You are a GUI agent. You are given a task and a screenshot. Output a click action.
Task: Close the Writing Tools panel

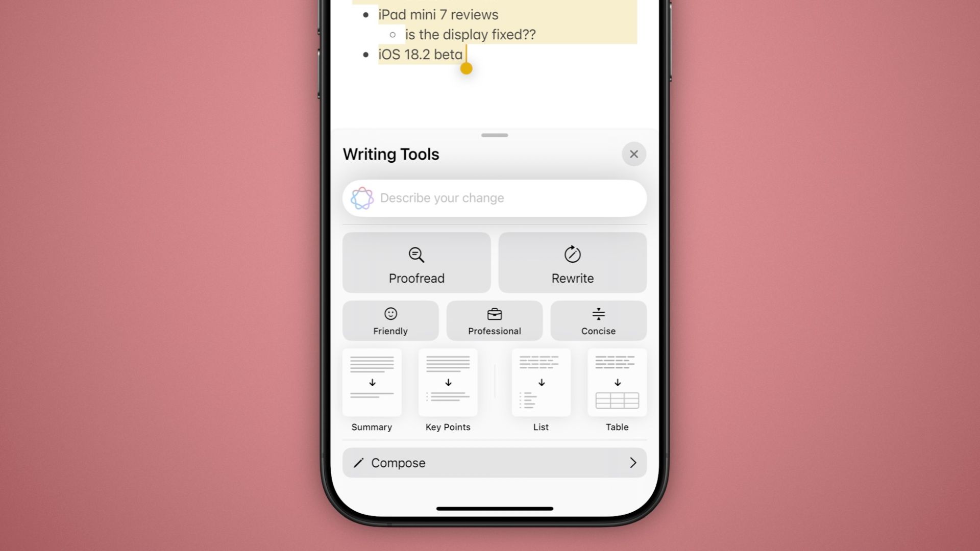(634, 154)
